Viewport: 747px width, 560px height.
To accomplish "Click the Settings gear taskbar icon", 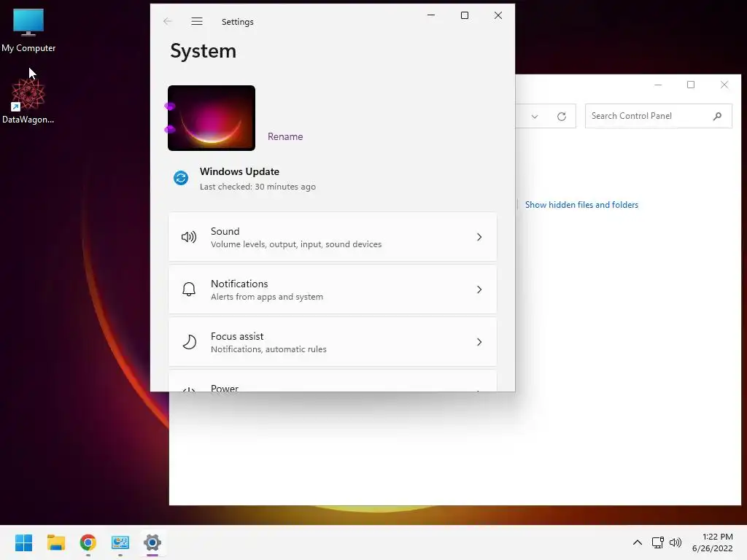I will pyautogui.click(x=152, y=542).
